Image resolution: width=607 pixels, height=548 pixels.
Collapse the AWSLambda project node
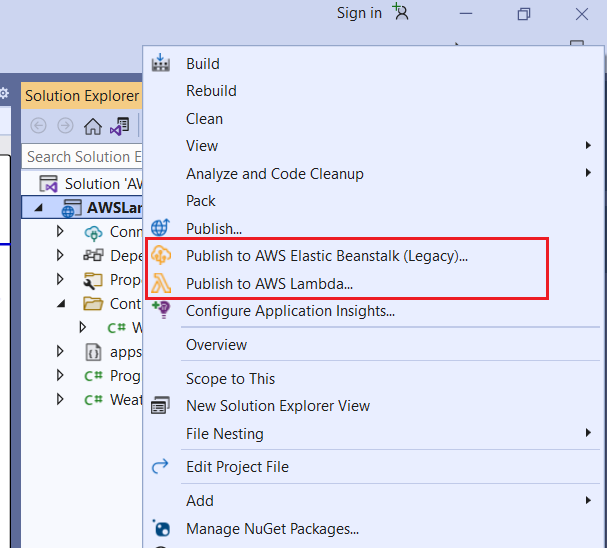point(38,208)
